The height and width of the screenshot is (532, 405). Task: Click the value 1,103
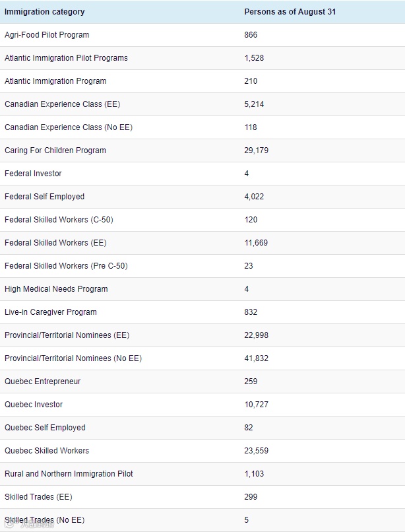pos(254,473)
